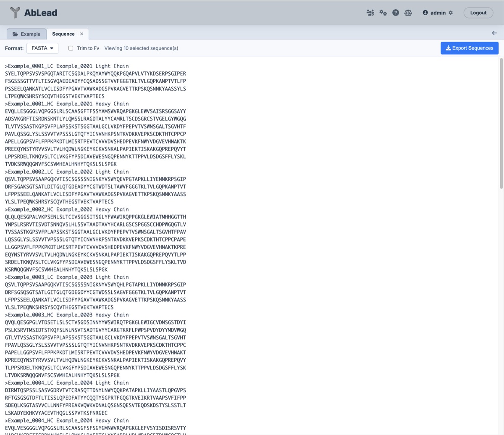
Task: Click the balance scale comparison icon
Action: (408, 13)
